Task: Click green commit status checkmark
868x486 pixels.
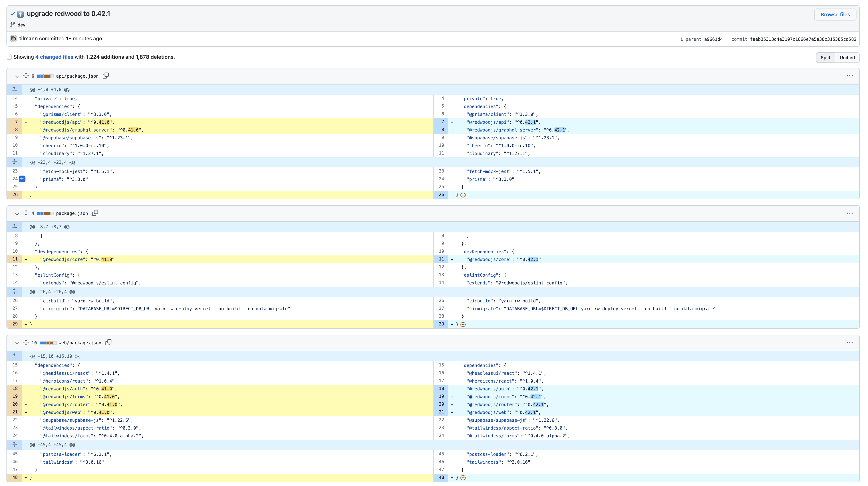Action: [12, 14]
